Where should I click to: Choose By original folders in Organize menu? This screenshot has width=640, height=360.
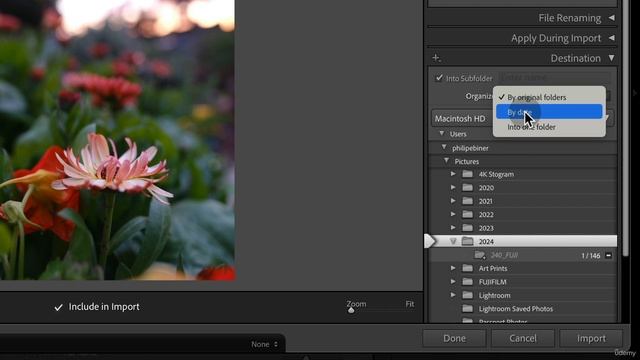coord(549,97)
